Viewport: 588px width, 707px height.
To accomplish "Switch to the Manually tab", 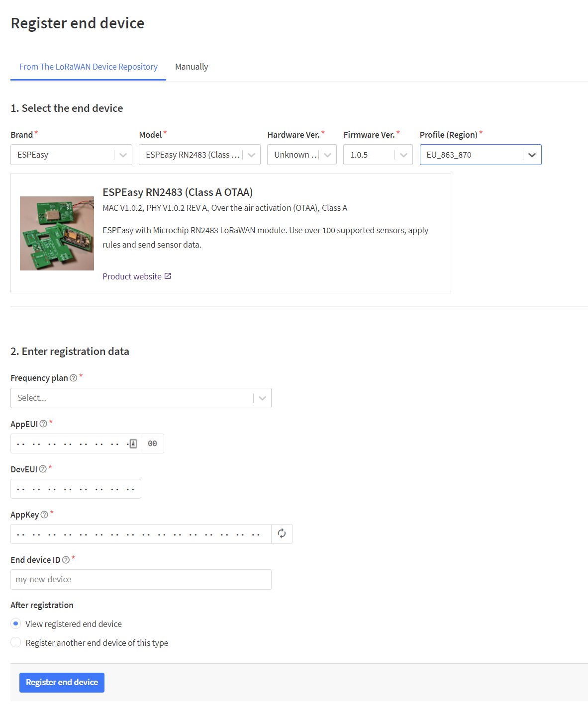I will pos(192,67).
